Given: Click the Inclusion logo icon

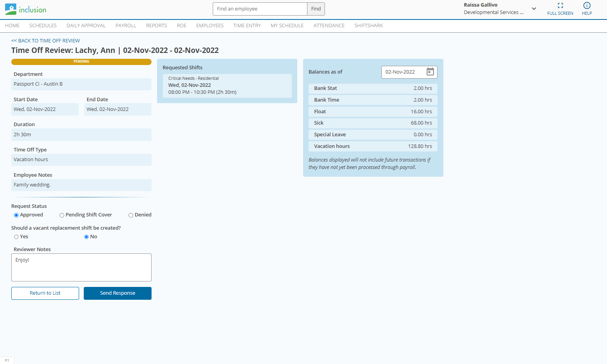Looking at the screenshot, I should (11, 9).
